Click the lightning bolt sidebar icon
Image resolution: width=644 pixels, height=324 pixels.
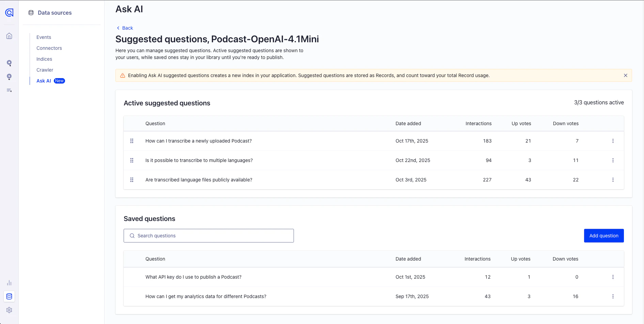(9, 77)
